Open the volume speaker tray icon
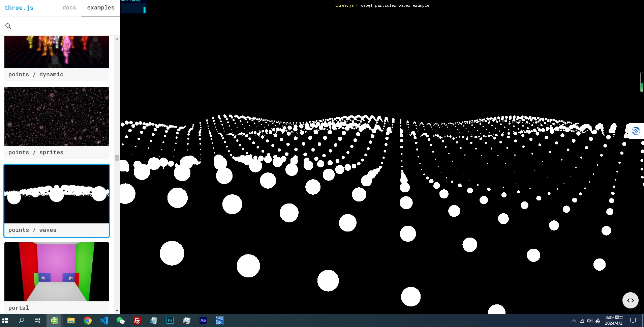This screenshot has width=644, height=327. click(589, 321)
